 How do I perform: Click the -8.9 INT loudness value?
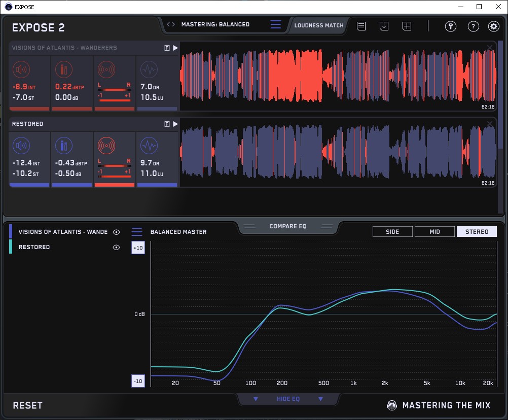[x=24, y=87]
